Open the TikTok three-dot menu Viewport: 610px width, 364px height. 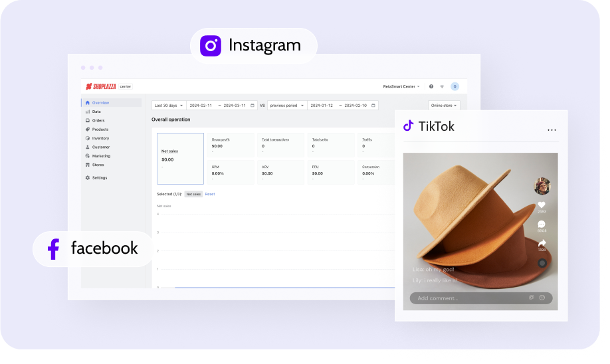tap(552, 130)
